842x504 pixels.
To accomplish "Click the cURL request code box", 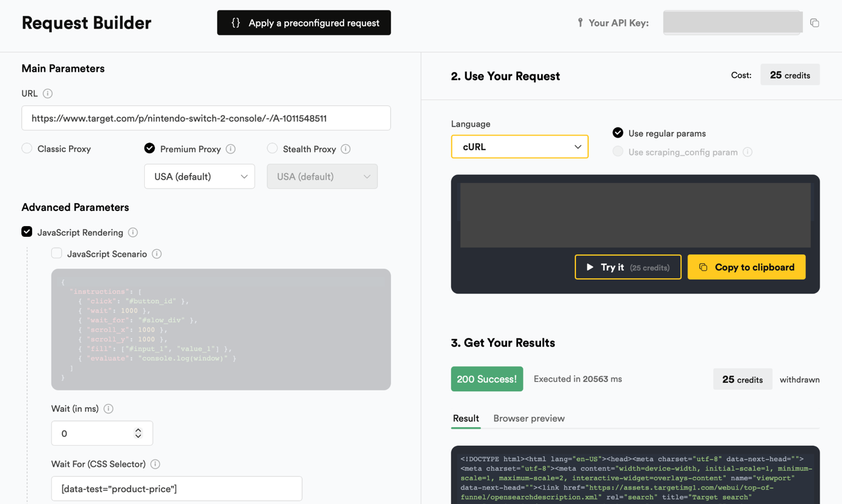I will (x=635, y=215).
